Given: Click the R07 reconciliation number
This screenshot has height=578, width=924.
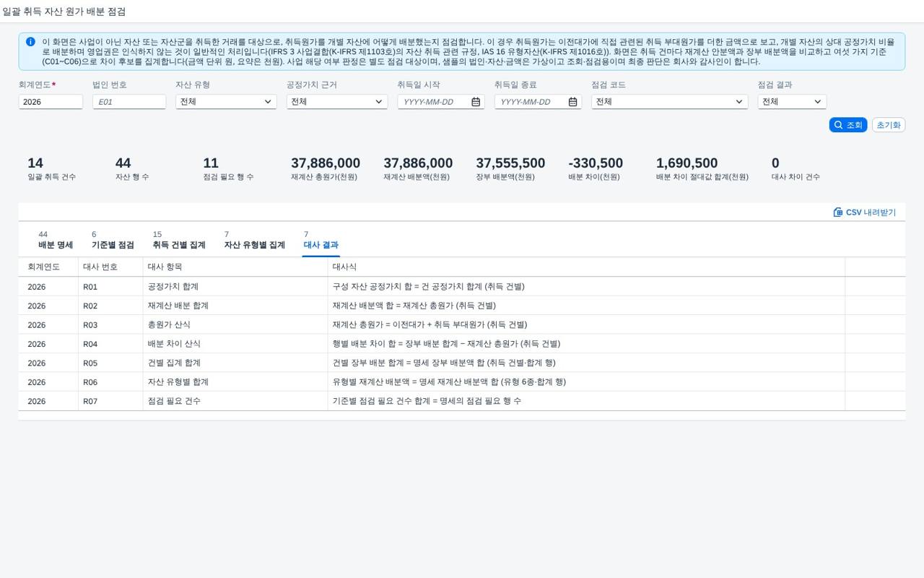Looking at the screenshot, I should 90,401.
